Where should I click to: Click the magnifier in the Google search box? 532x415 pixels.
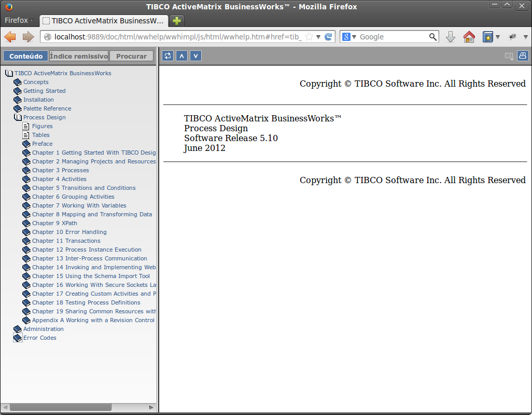[x=433, y=37]
